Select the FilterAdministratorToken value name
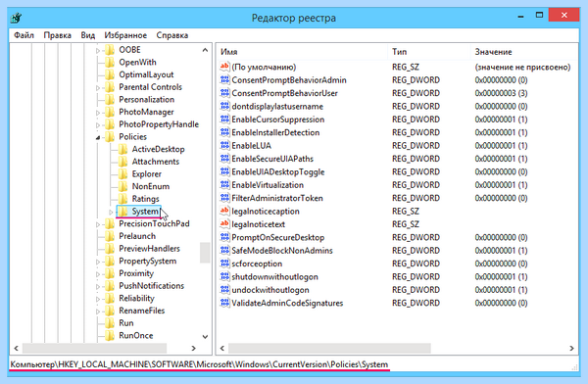 pyautogui.click(x=277, y=199)
